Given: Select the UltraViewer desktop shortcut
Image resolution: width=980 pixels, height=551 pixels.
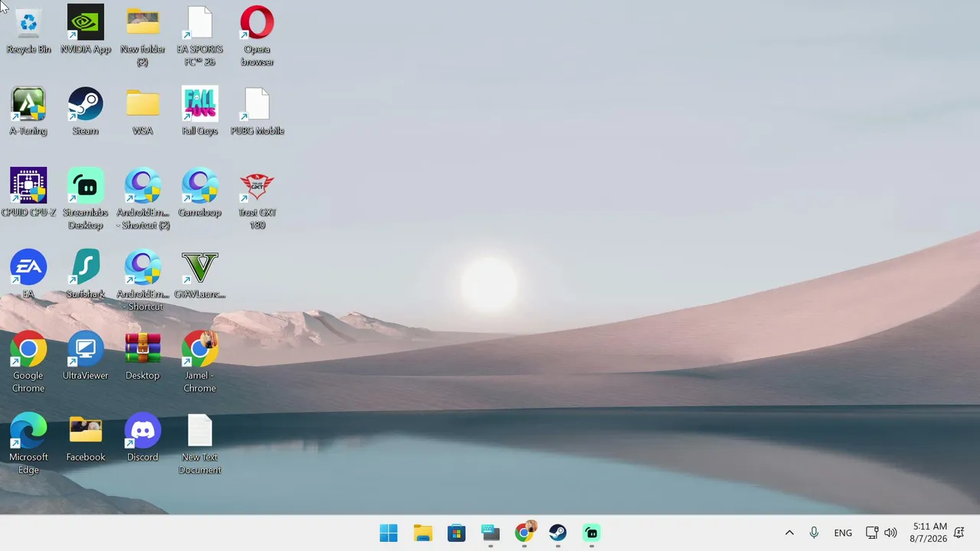Looking at the screenshot, I should pos(86,357).
